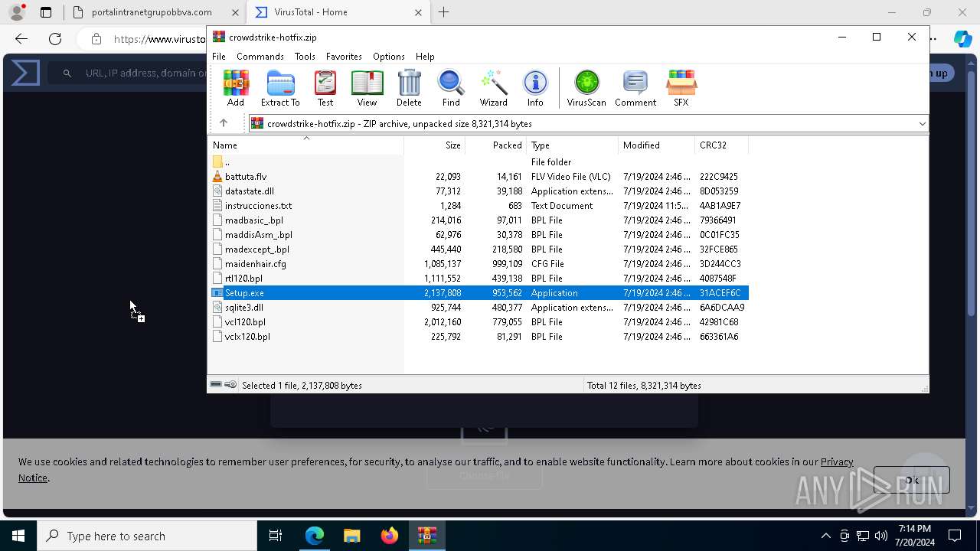Viewport: 980px width, 551px height.
Task: Open the Find tool
Action: pos(451,88)
